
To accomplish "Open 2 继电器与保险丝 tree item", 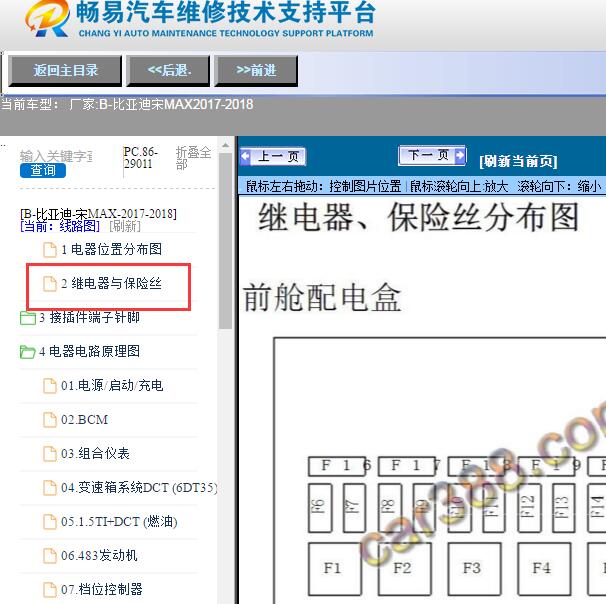I will [x=111, y=283].
